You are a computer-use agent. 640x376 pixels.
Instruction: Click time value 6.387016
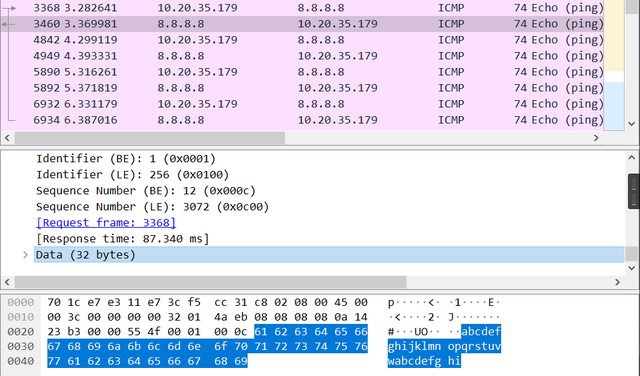click(x=91, y=120)
